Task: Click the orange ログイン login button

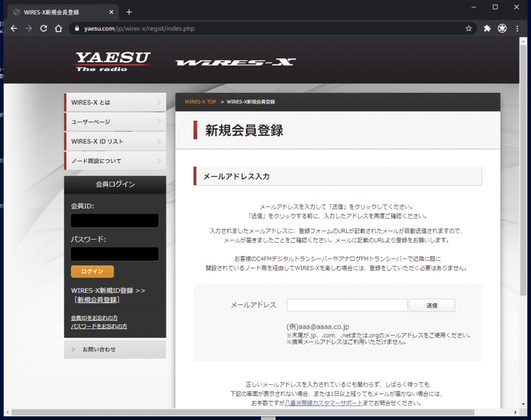Action: pyautogui.click(x=92, y=271)
